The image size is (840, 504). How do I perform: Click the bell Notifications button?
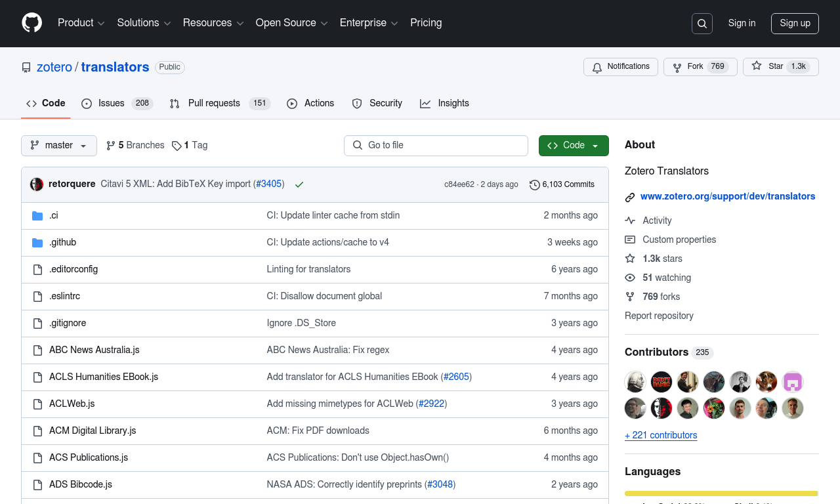tap(621, 67)
